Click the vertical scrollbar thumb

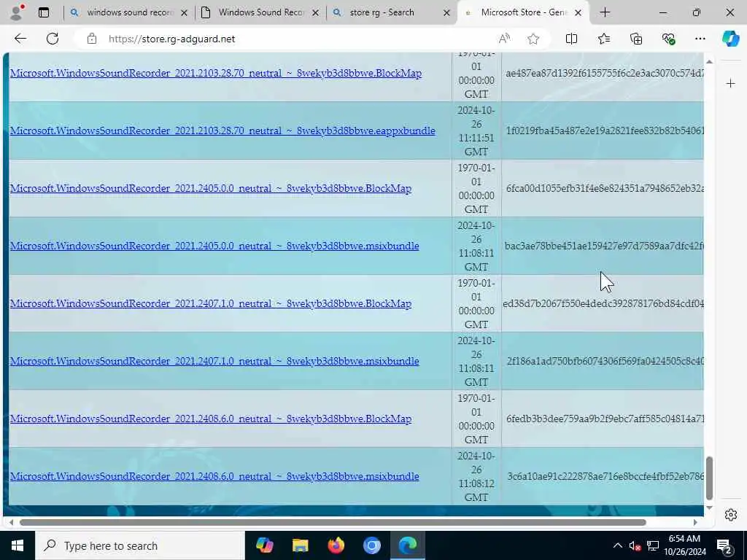(x=709, y=478)
